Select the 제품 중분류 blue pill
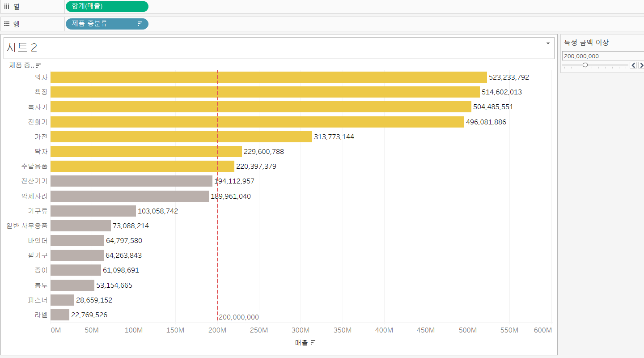This screenshot has height=358, width=644. pos(107,24)
